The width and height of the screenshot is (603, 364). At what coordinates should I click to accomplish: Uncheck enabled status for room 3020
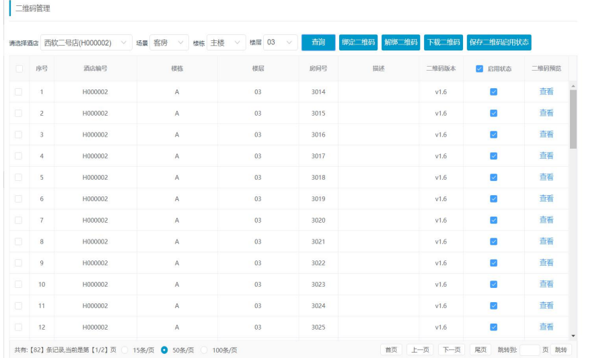click(x=493, y=220)
